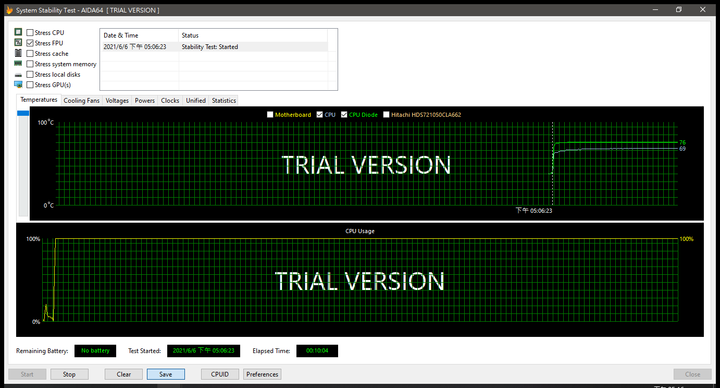
Task: Enable the Stress cache checkbox
Action: pos(30,53)
